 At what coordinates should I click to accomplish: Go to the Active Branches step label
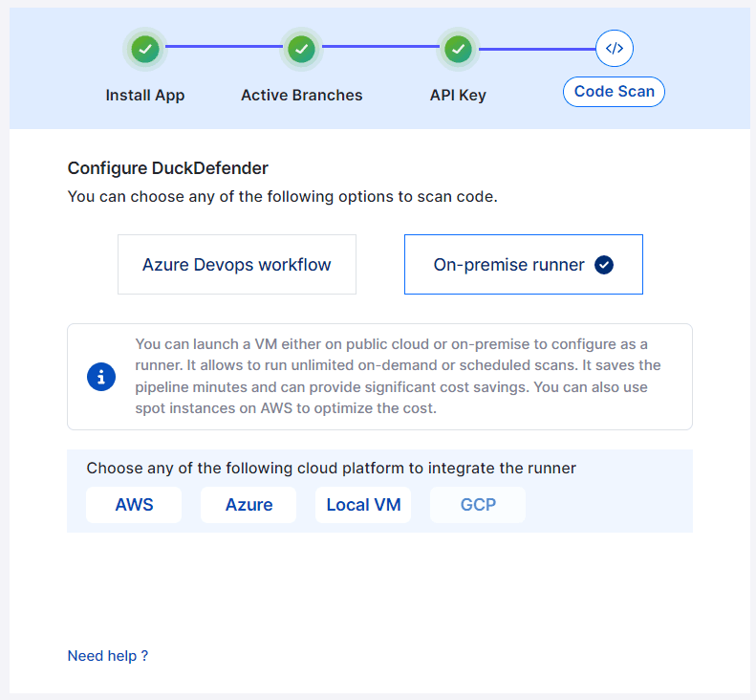pyautogui.click(x=302, y=95)
